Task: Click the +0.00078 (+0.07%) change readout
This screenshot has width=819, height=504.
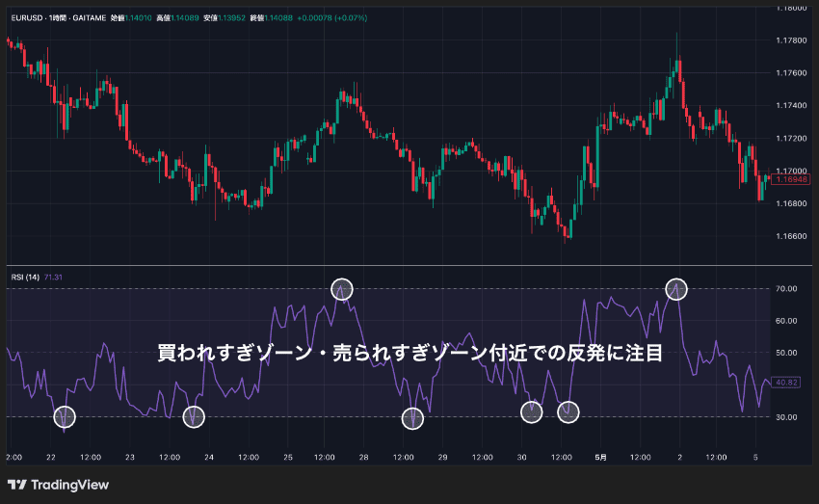Action: click(332, 17)
